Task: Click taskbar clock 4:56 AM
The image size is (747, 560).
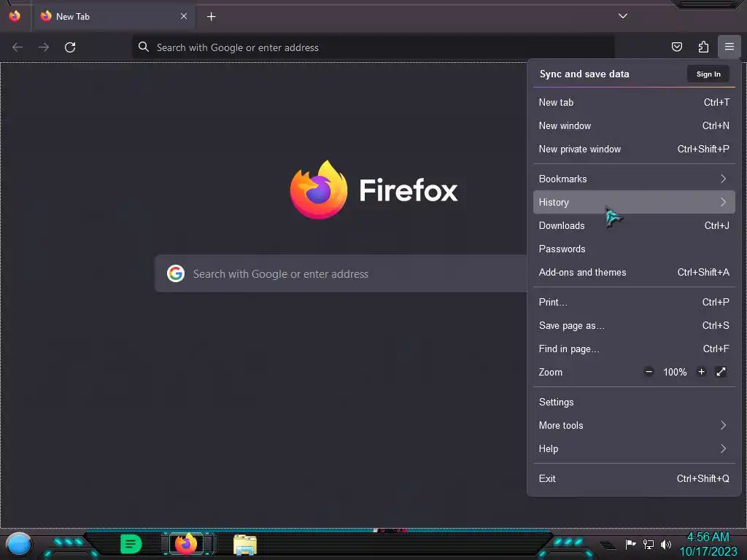Action: coord(708,537)
